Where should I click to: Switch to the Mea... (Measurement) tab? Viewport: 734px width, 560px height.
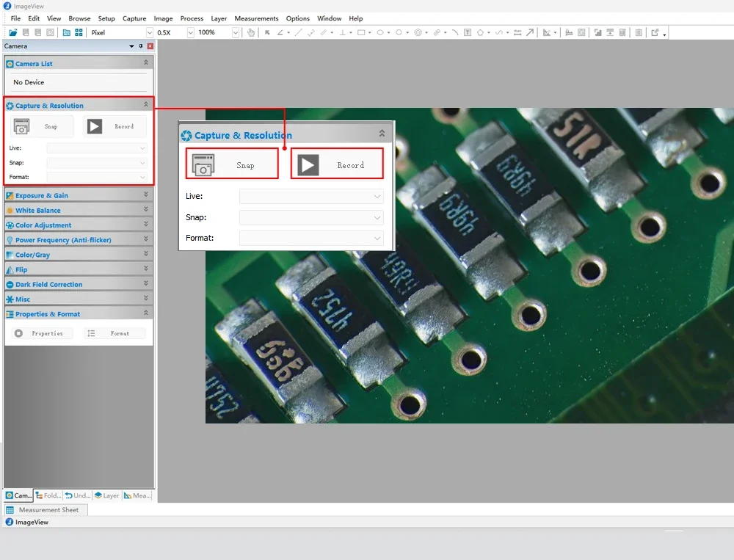pos(138,495)
